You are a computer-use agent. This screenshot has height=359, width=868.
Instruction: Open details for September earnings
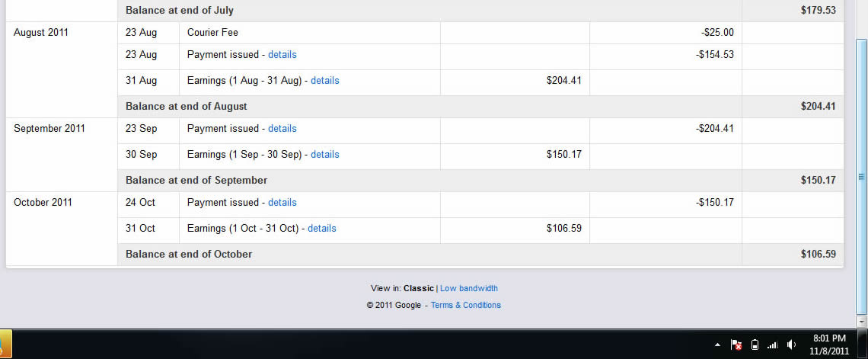tap(325, 154)
